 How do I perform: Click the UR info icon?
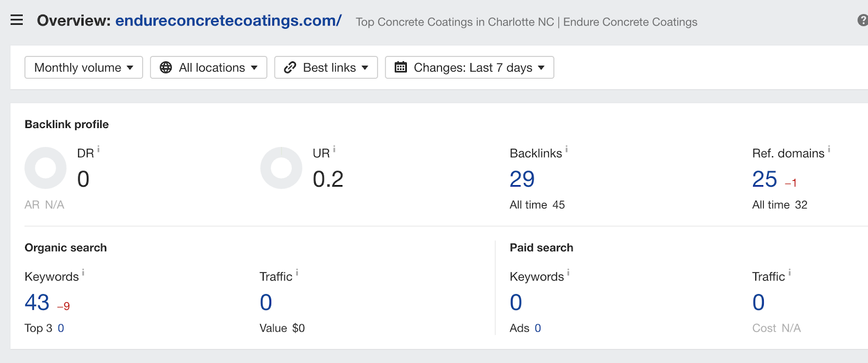pyautogui.click(x=334, y=149)
